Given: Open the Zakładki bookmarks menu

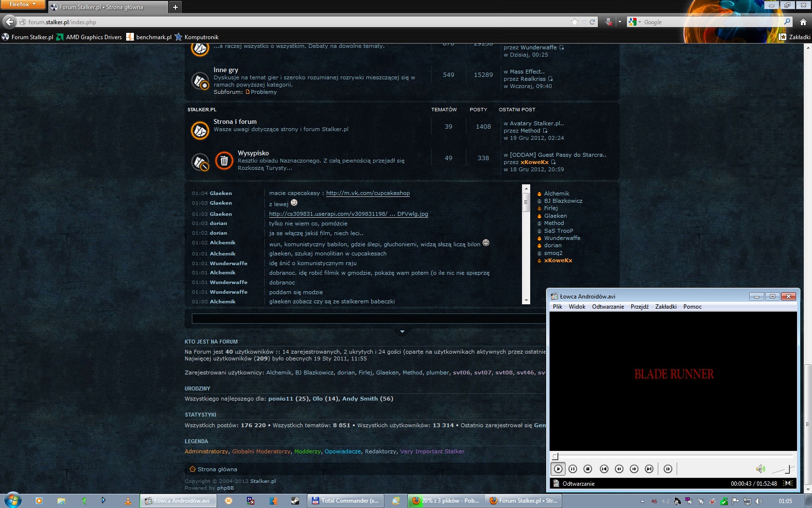Looking at the screenshot, I should [795, 37].
